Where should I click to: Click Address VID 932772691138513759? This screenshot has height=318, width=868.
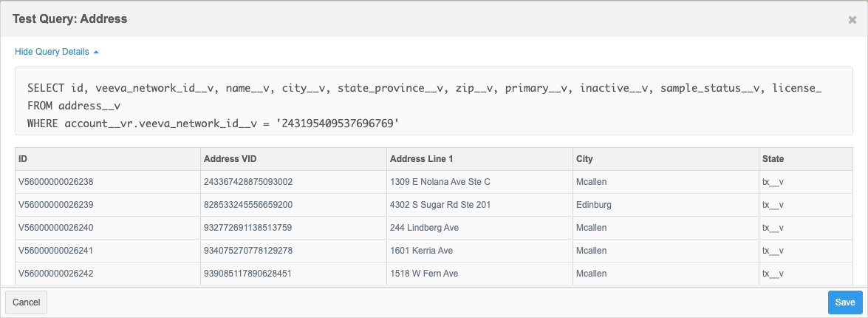pos(248,228)
